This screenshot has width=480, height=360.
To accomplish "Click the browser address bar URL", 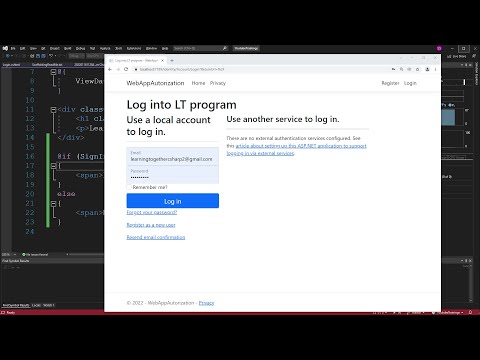I will tap(182, 69).
